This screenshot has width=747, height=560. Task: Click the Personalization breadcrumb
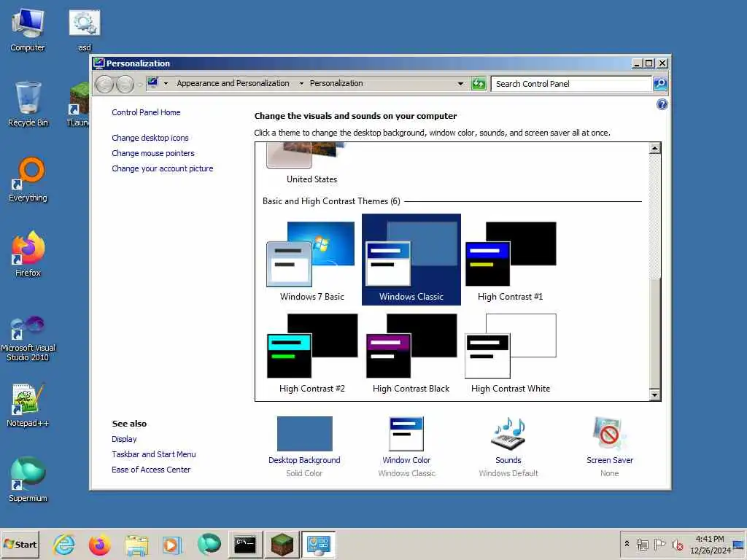pos(336,83)
